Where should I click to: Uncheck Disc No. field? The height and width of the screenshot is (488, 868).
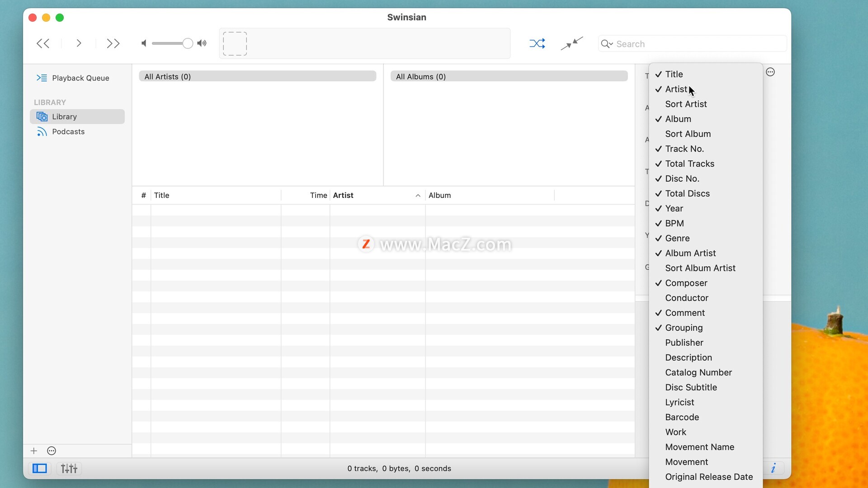tap(706, 178)
